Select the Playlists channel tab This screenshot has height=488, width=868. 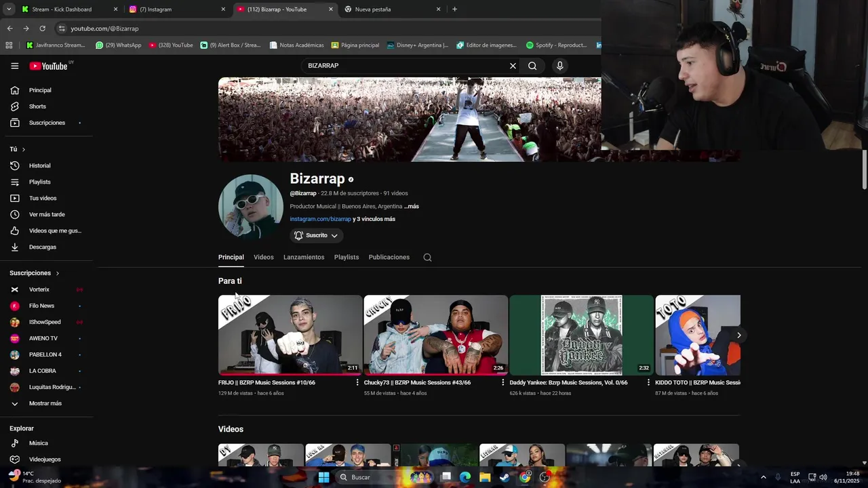tap(347, 258)
